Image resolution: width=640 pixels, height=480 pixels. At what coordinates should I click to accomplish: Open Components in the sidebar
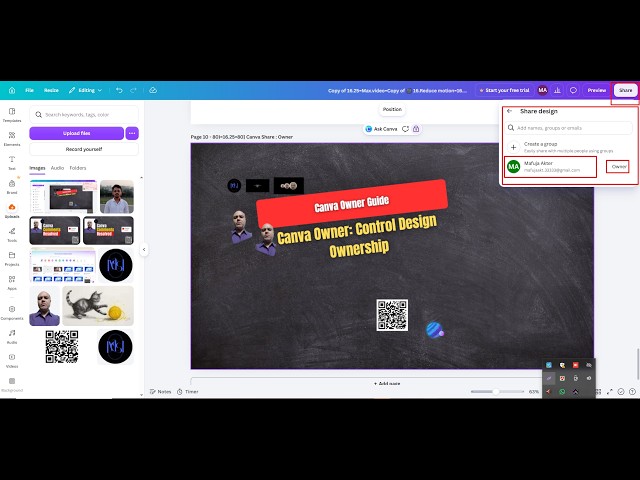pyautogui.click(x=12, y=313)
